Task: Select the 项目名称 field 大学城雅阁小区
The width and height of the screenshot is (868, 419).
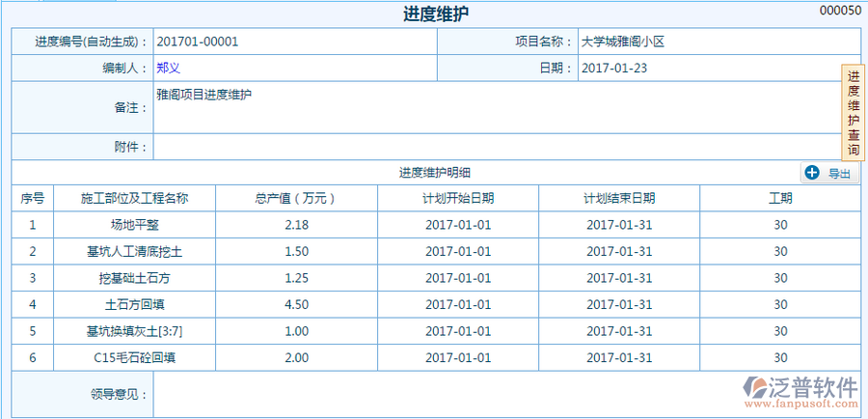Action: click(x=624, y=42)
